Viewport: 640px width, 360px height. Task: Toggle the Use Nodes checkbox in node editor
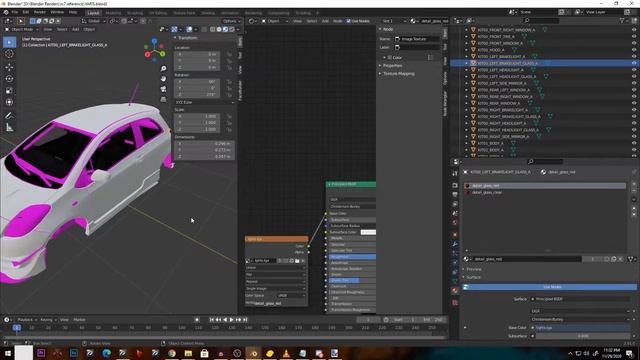coord(349,21)
